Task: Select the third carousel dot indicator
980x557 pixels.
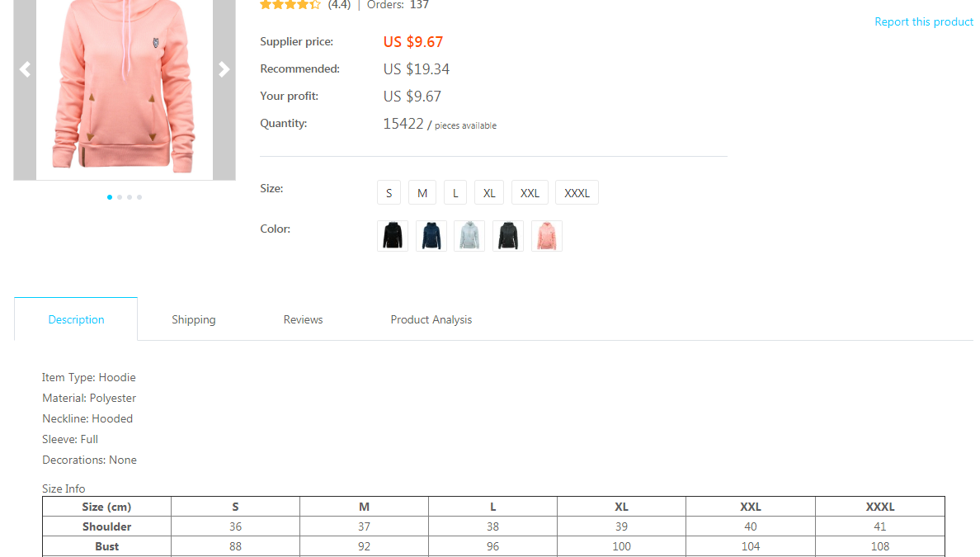Action: [x=130, y=197]
